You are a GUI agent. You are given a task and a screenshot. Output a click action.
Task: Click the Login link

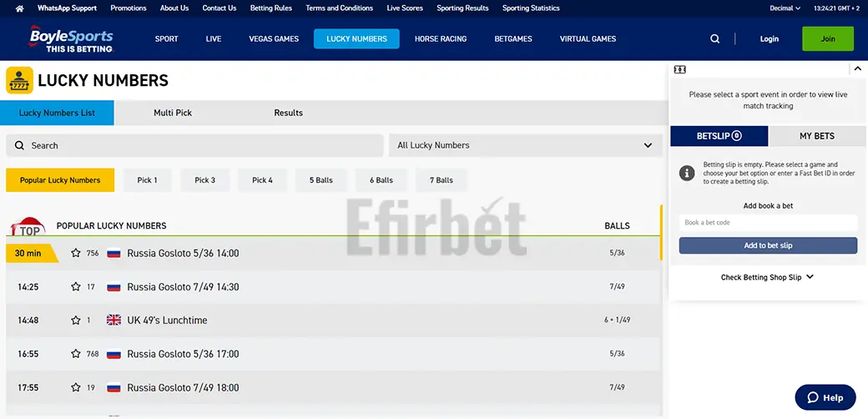[x=769, y=38]
